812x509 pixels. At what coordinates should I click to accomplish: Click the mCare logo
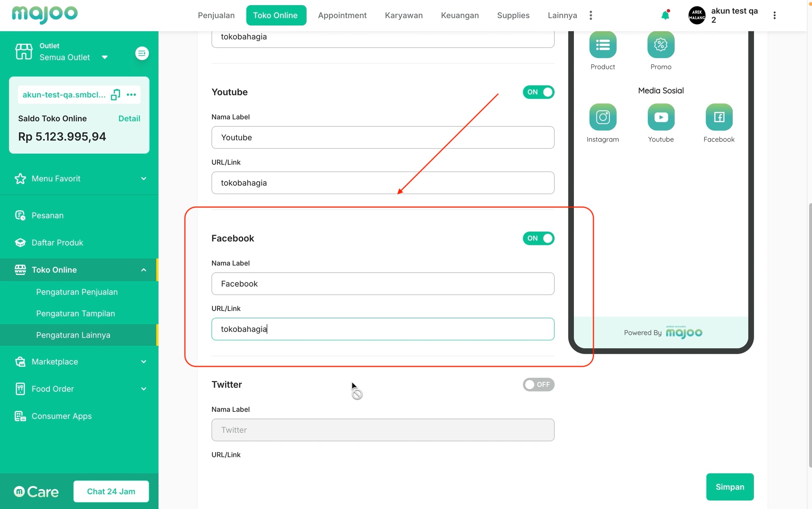point(36,492)
